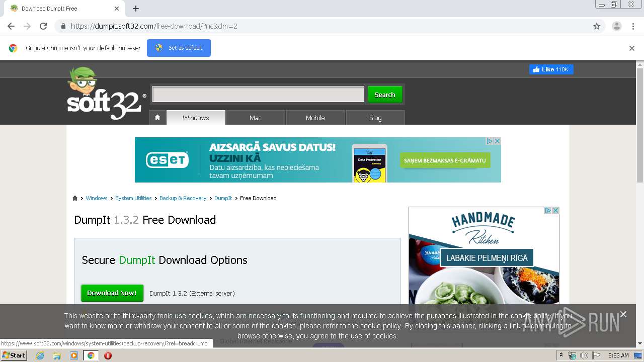Open the System Utilities breadcrumb link
Screen dimensions: 644x362
[x=133, y=198]
